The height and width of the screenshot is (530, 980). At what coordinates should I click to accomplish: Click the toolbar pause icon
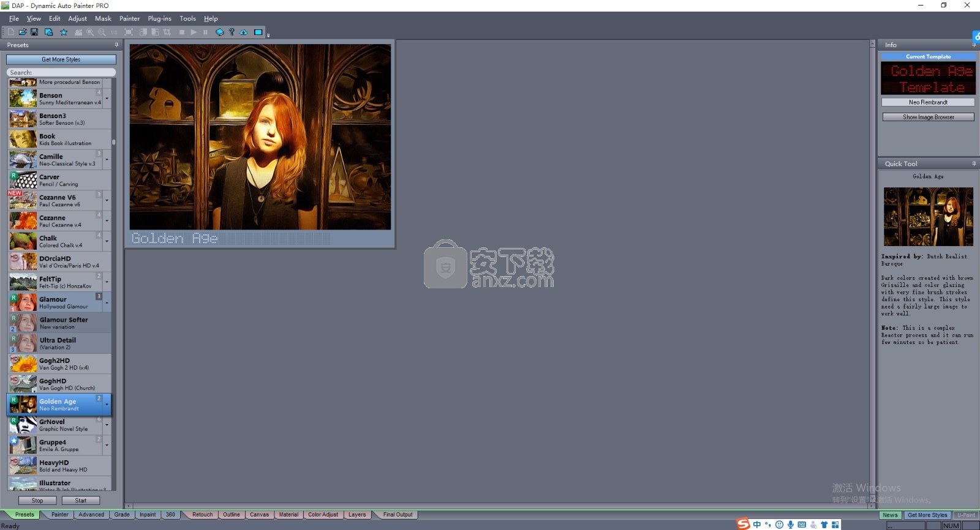pyautogui.click(x=205, y=32)
